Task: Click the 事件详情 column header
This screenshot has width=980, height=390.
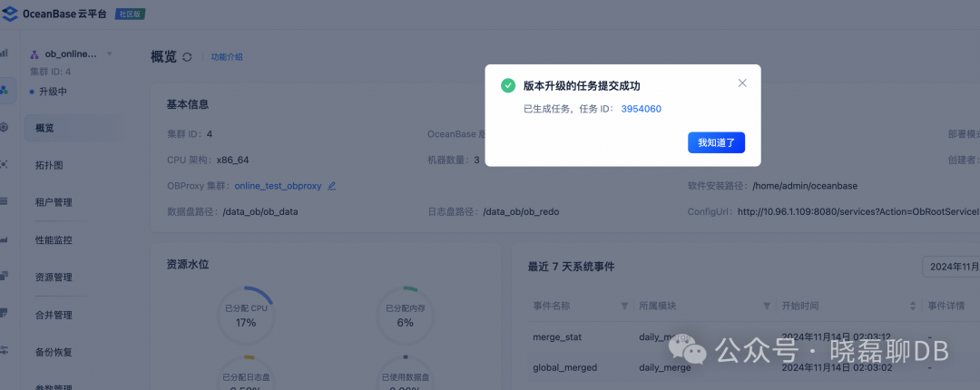Action: pos(947,307)
